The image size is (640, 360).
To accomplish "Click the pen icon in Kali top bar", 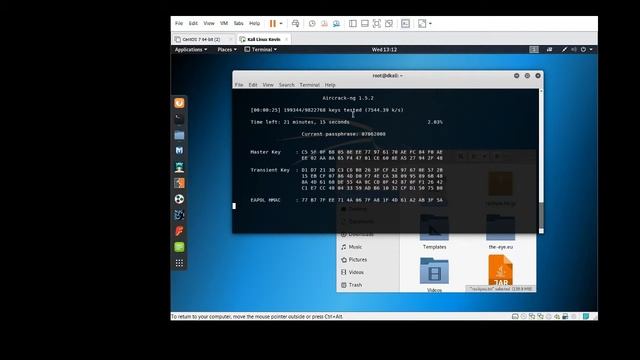I will (x=564, y=49).
